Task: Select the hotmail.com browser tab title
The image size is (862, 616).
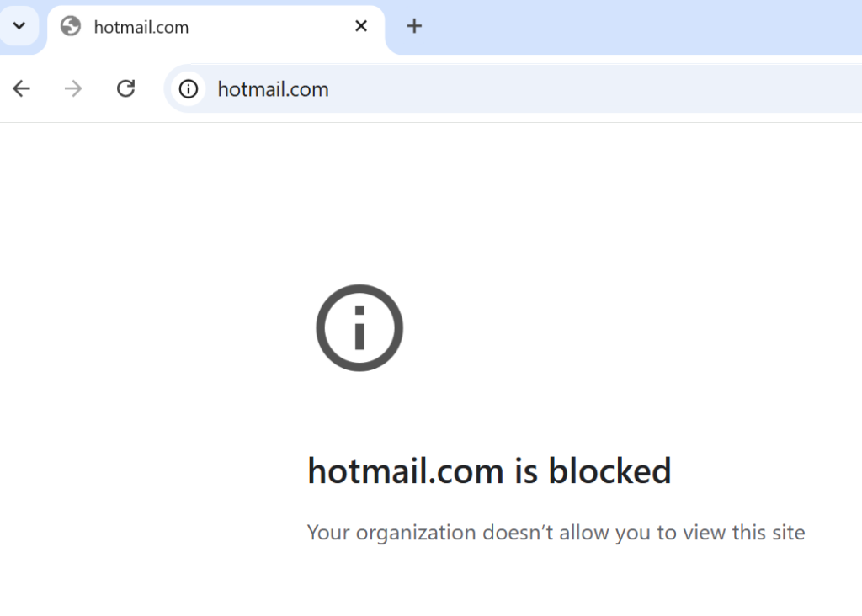Action: (x=141, y=27)
